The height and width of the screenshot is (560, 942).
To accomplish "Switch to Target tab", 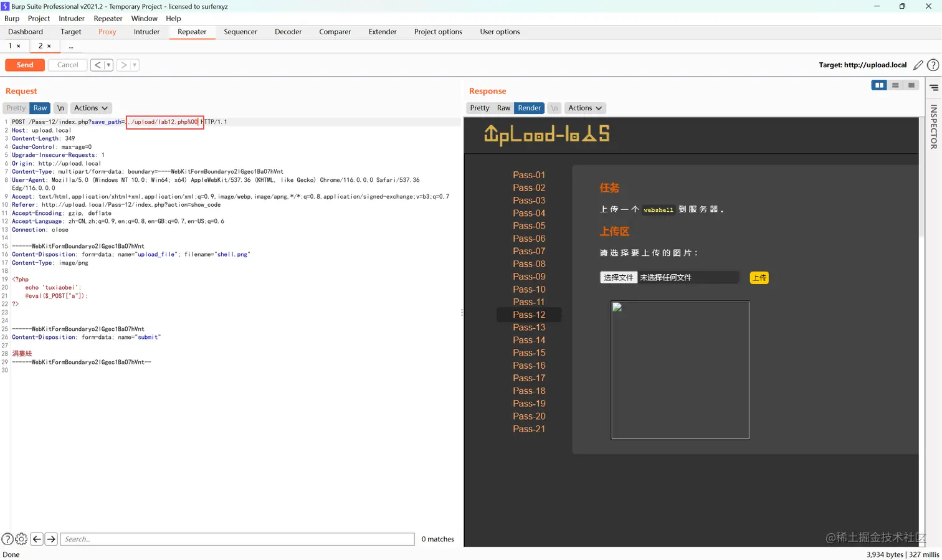I will coord(71,32).
